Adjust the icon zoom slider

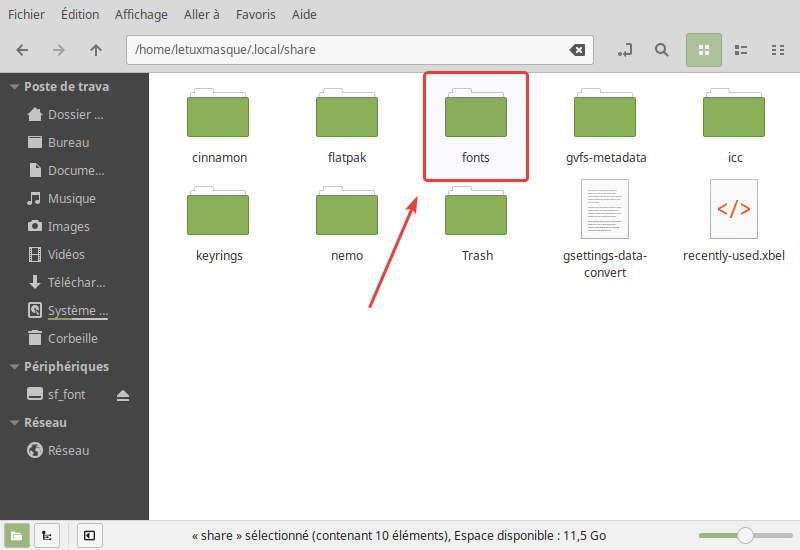point(744,536)
